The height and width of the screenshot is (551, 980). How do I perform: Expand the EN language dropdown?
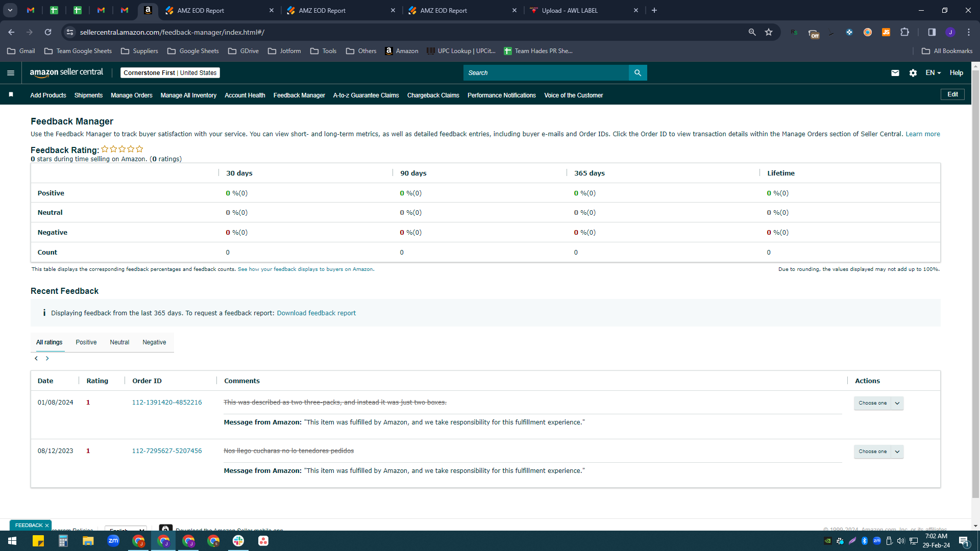pyautogui.click(x=933, y=73)
